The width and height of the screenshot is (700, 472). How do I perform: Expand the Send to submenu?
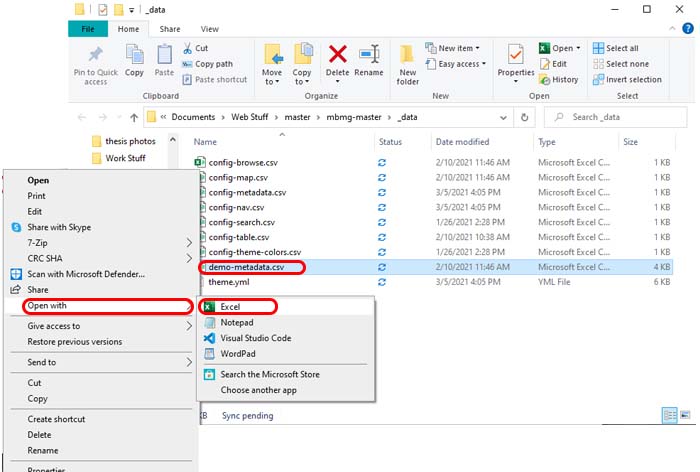click(100, 362)
